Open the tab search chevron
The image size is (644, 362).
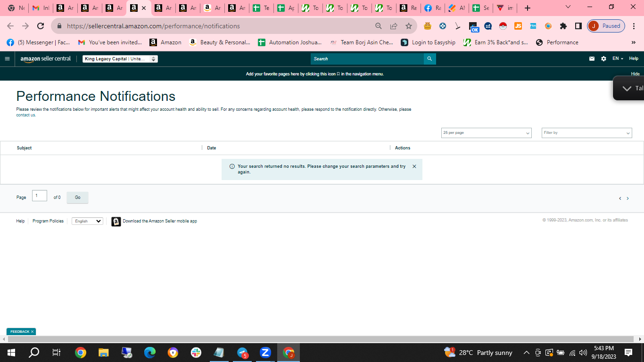tap(568, 7)
